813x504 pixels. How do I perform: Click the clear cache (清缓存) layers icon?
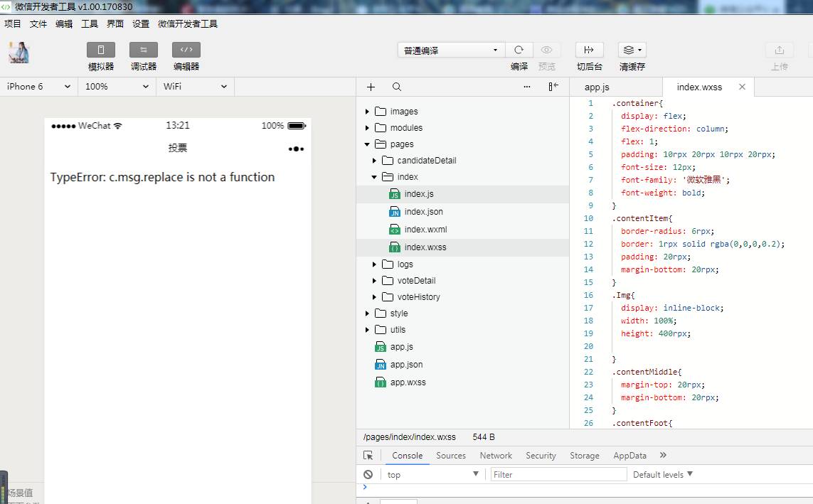(x=632, y=50)
